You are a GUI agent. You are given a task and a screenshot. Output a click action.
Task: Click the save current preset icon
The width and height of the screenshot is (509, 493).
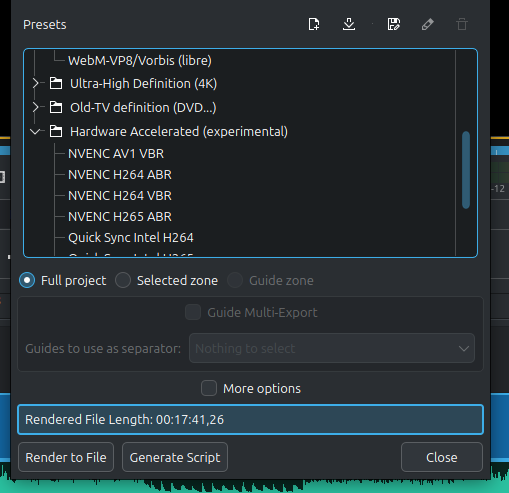click(x=394, y=24)
